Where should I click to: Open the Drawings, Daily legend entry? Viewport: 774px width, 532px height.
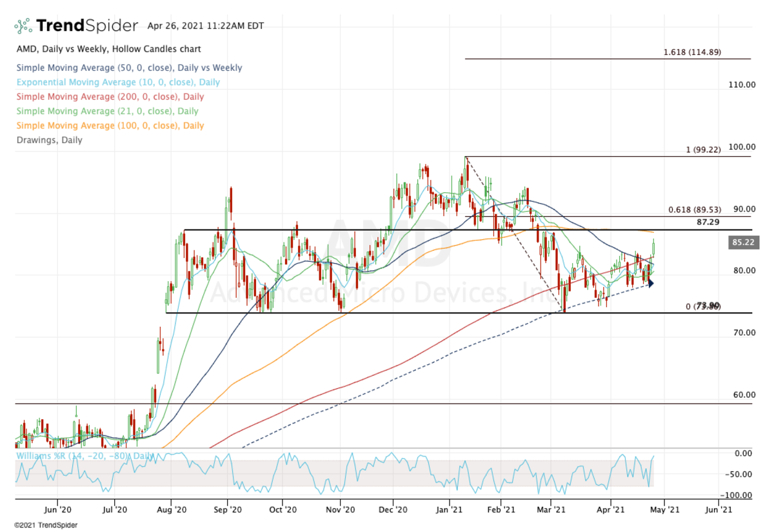(49, 140)
